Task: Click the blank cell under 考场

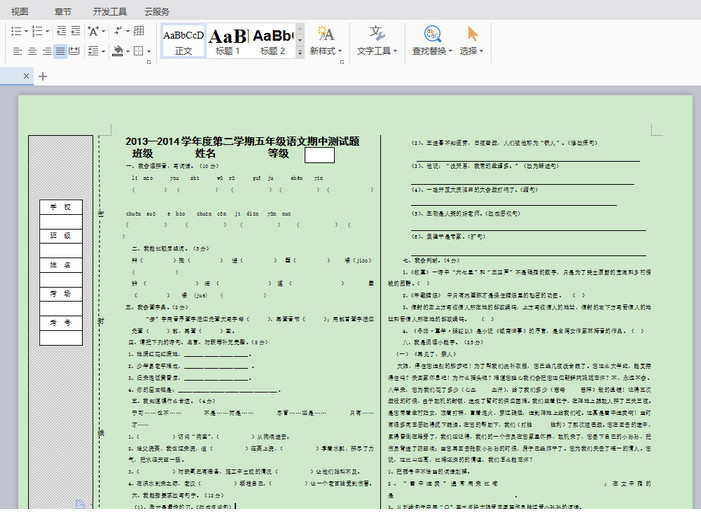Action: (x=61, y=309)
